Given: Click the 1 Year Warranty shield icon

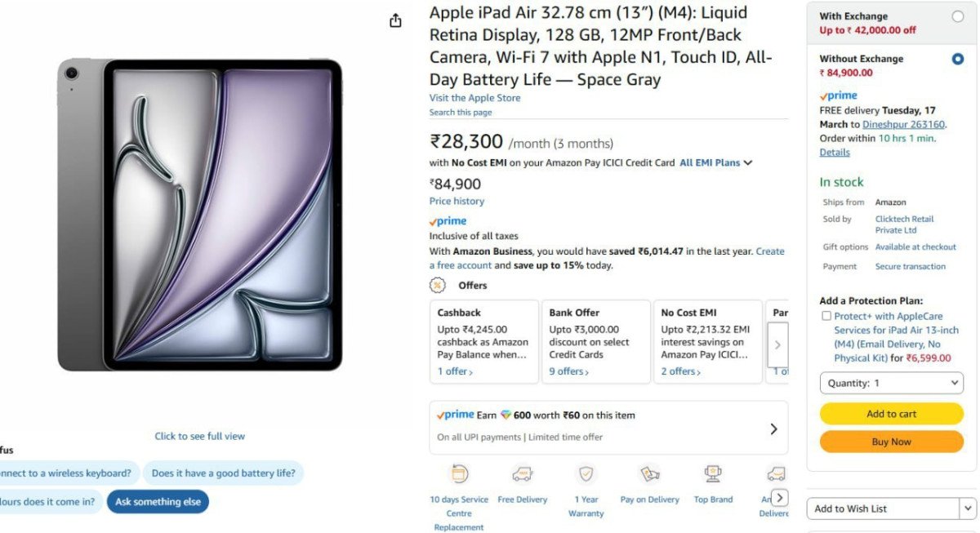Looking at the screenshot, I should click(x=586, y=473).
